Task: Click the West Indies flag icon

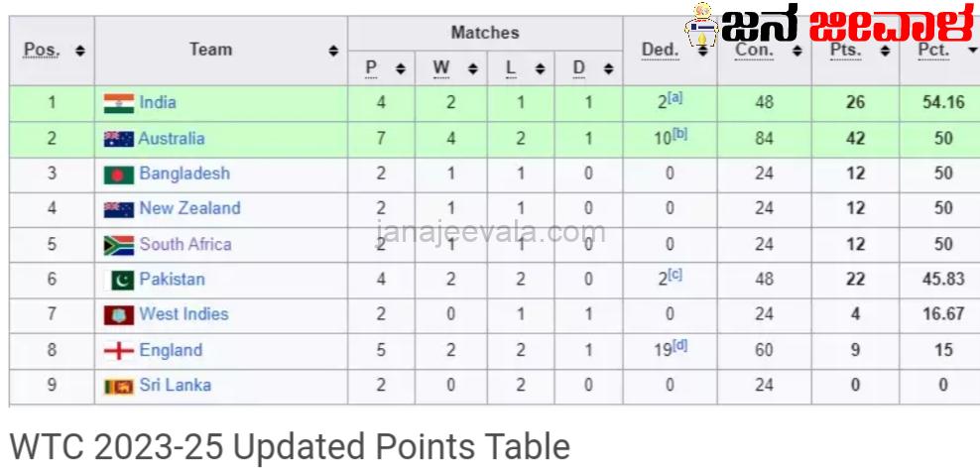Action: pos(119,315)
